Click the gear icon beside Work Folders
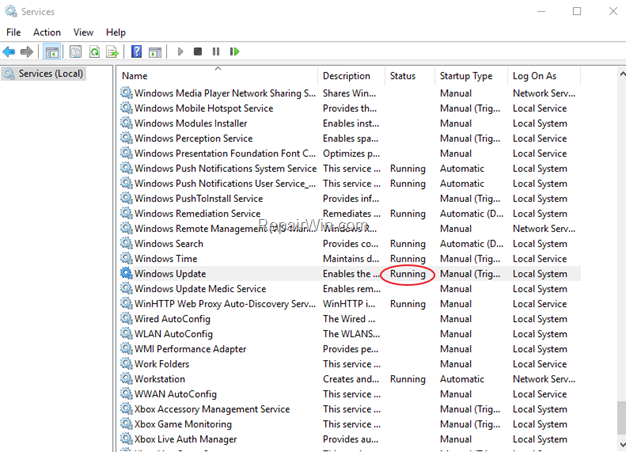The image size is (626, 452). click(x=127, y=363)
